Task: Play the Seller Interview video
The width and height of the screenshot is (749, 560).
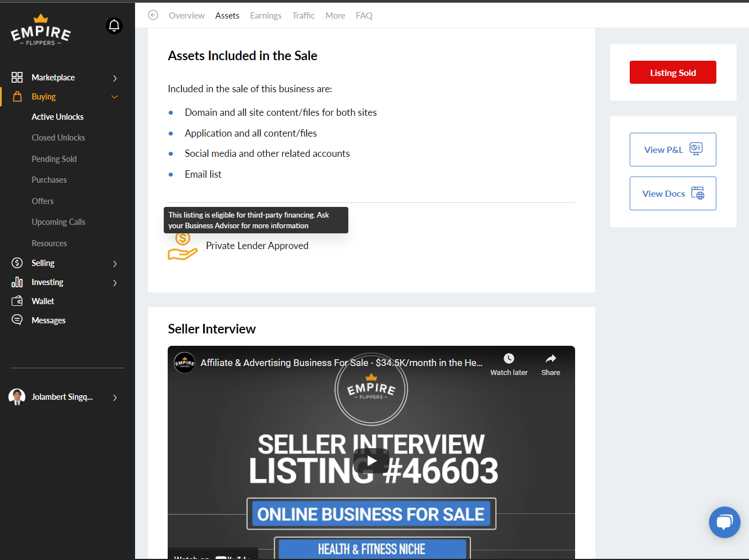Action: pyautogui.click(x=371, y=461)
